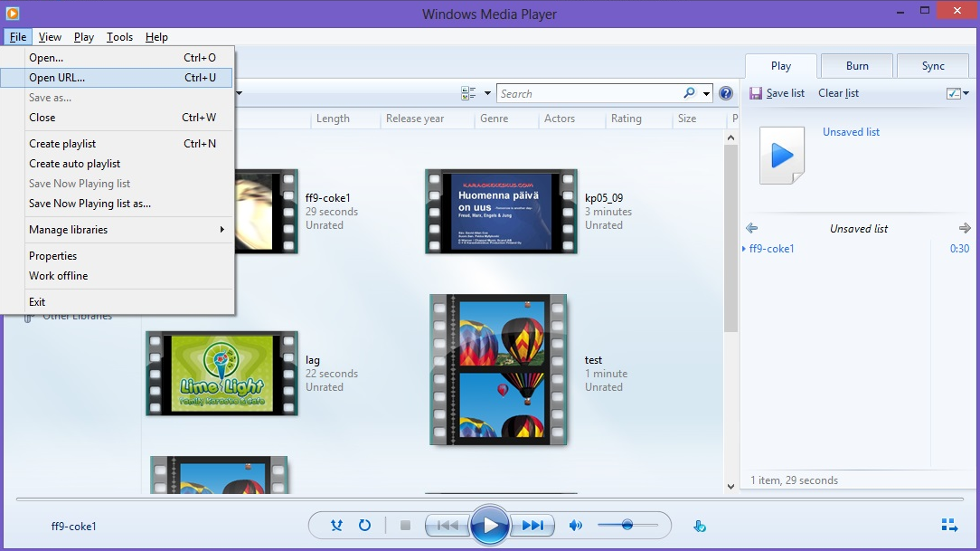
Task: Mute the volume speaker icon
Action: [575, 525]
